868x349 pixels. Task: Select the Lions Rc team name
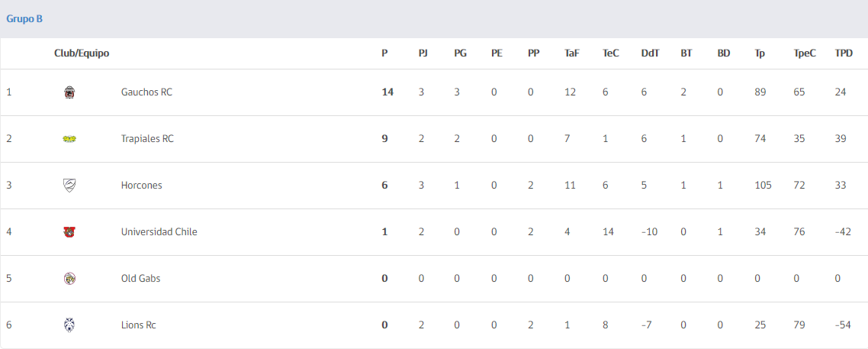click(x=138, y=325)
